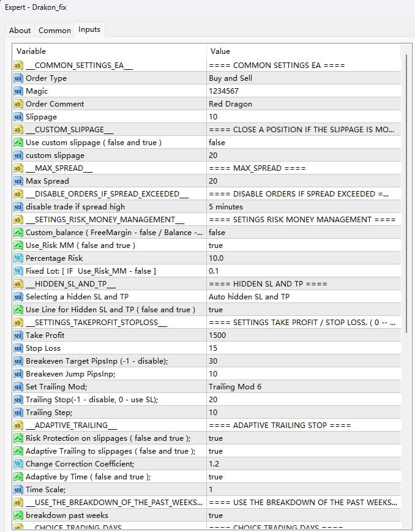Click the icon beside disable trade if spread high
The height and width of the screenshot is (532, 415).
(18, 207)
